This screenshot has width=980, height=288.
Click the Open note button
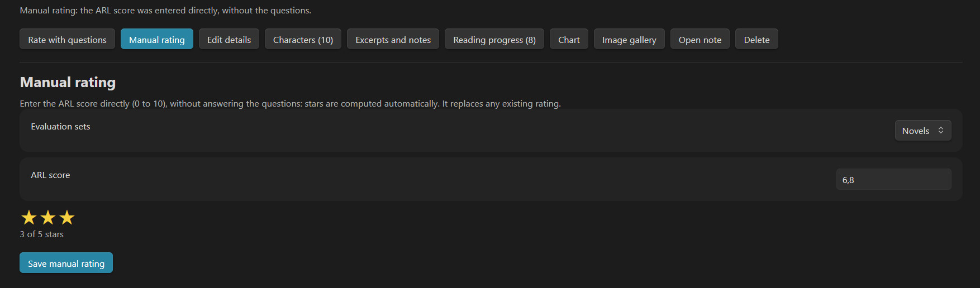tap(700, 39)
